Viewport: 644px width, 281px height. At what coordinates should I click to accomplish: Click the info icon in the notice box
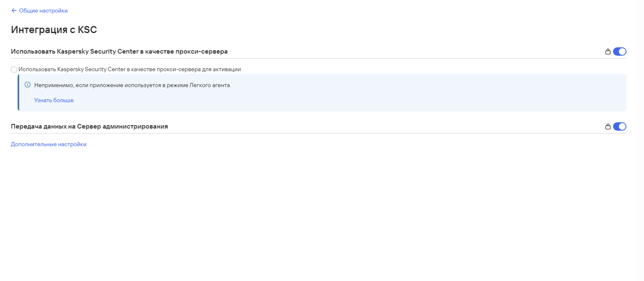(x=28, y=85)
